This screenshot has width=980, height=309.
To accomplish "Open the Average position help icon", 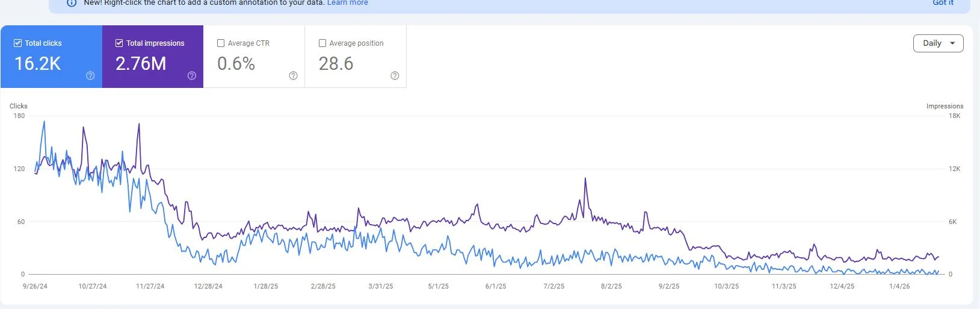I will point(395,75).
